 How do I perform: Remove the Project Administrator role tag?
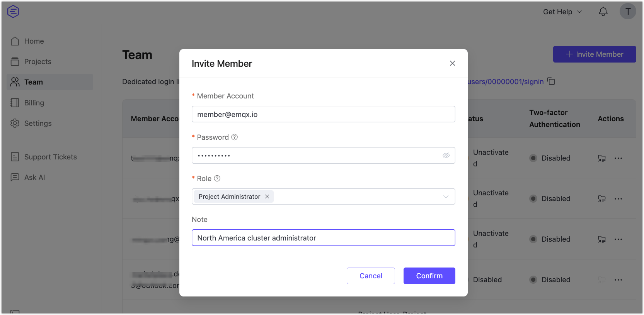click(267, 196)
